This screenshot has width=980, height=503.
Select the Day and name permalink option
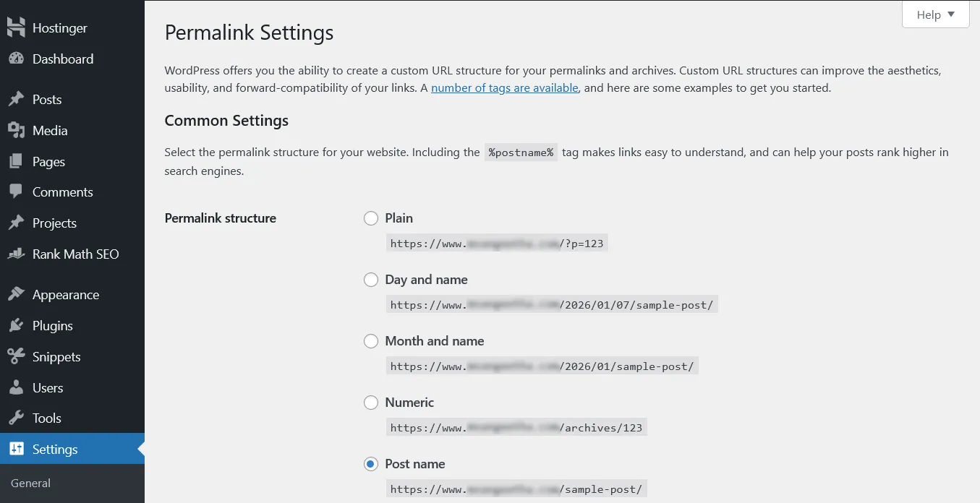(x=371, y=280)
